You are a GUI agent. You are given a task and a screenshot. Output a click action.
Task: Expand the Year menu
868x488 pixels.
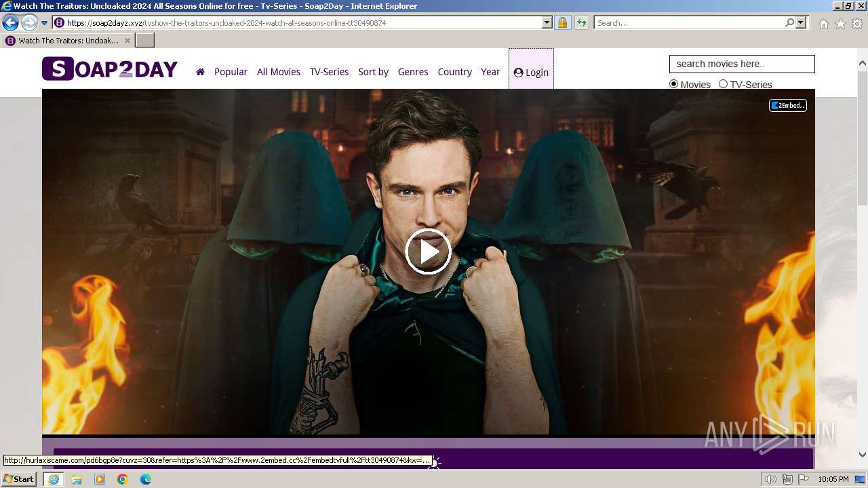point(490,72)
